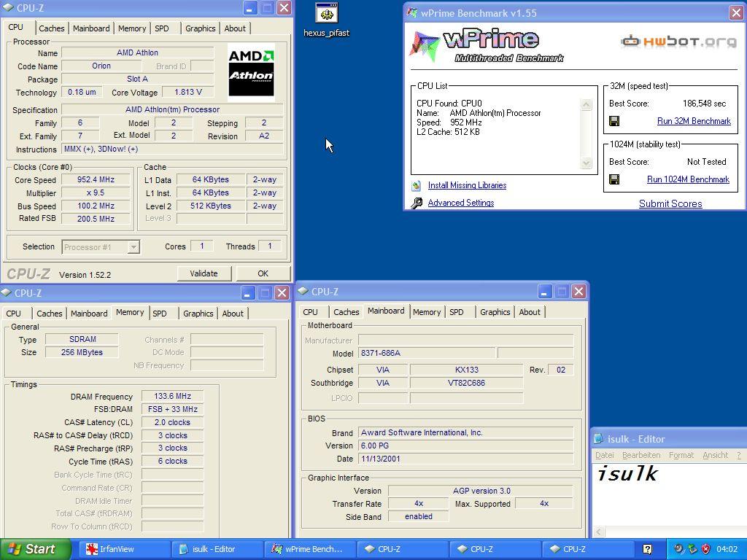The image size is (747, 560).
Task: Click the editor's horizontal scroll left arrow
Action: point(599,532)
